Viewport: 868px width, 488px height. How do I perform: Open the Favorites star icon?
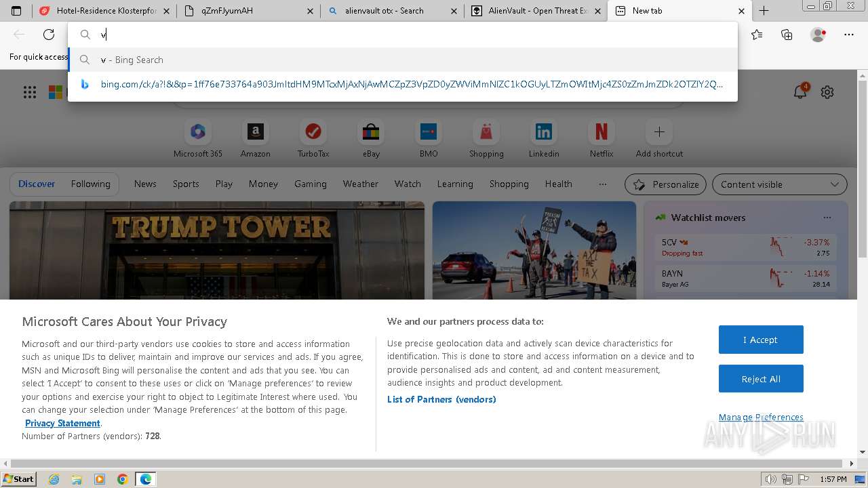click(x=757, y=35)
